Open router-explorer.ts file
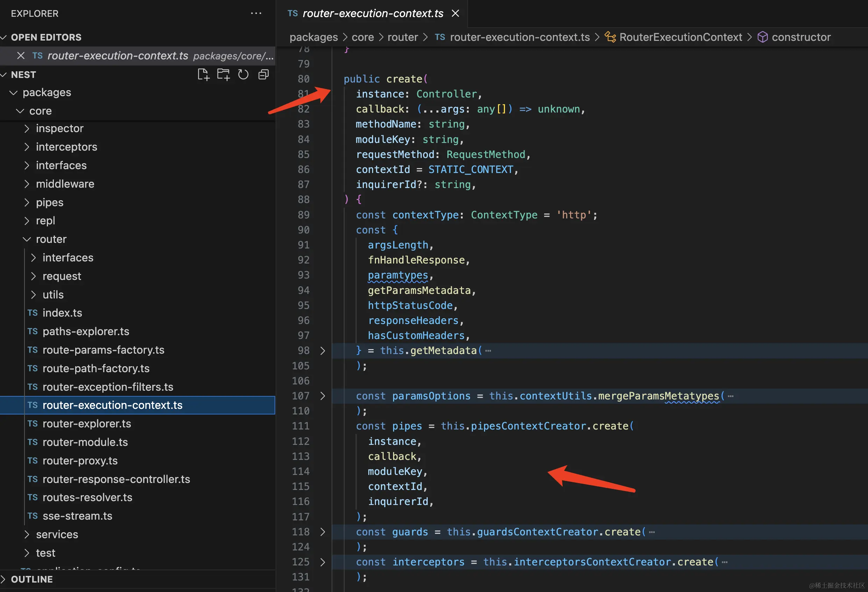The height and width of the screenshot is (592, 868). point(87,424)
